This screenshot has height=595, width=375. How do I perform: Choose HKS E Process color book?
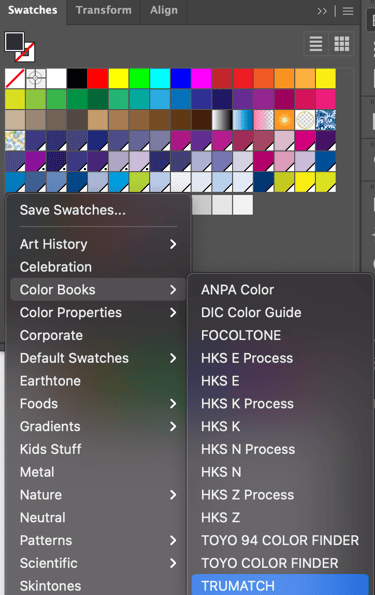click(x=280, y=358)
